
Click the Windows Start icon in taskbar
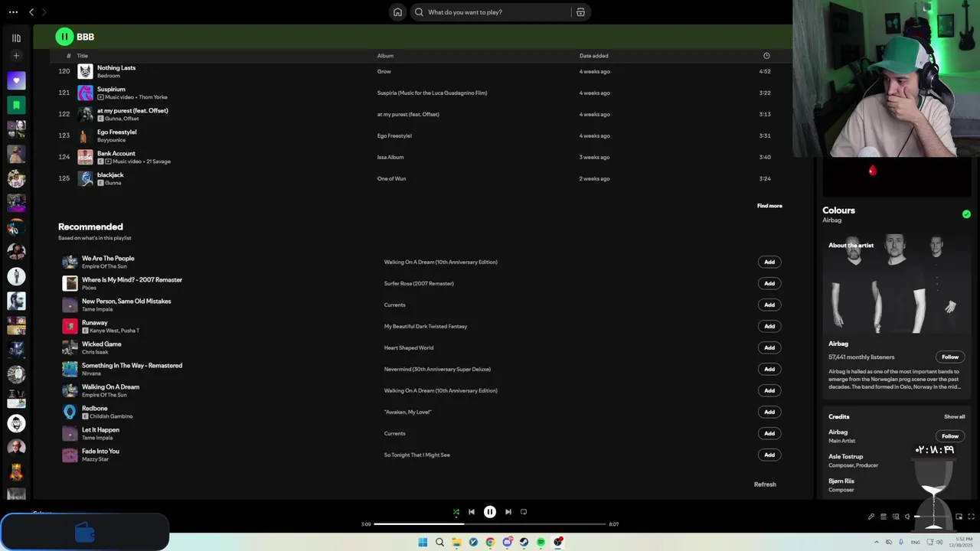pos(423,543)
